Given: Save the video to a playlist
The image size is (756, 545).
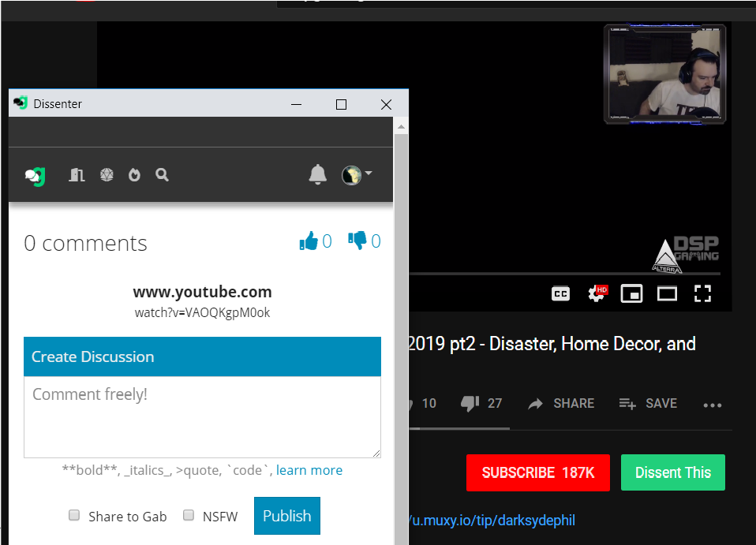Looking at the screenshot, I should point(648,403).
